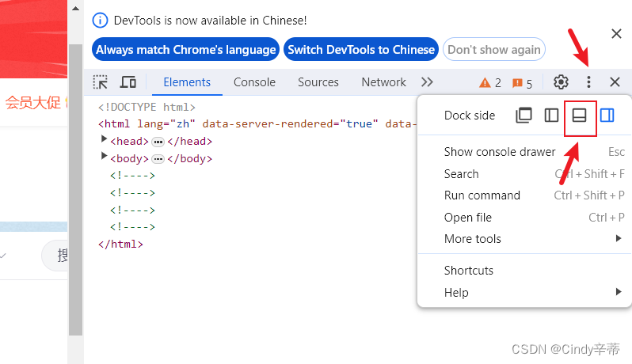Click the issues count flag icon
The height and width of the screenshot is (364, 632).
click(517, 83)
